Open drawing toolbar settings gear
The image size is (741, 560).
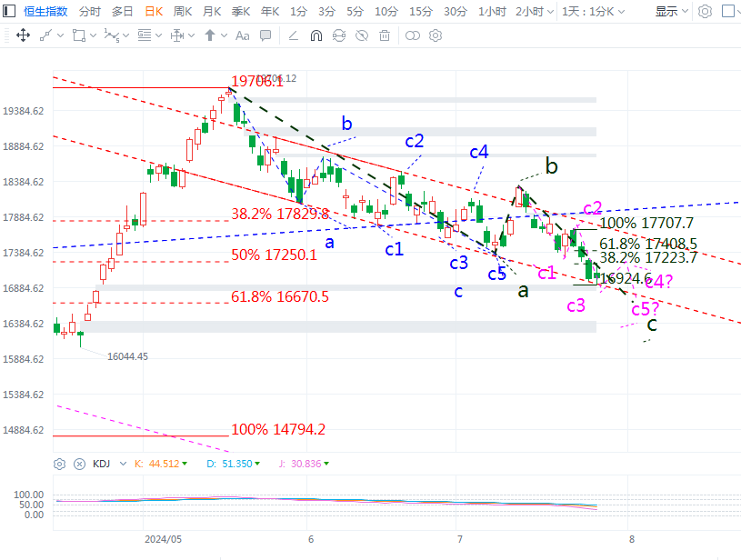point(436,35)
